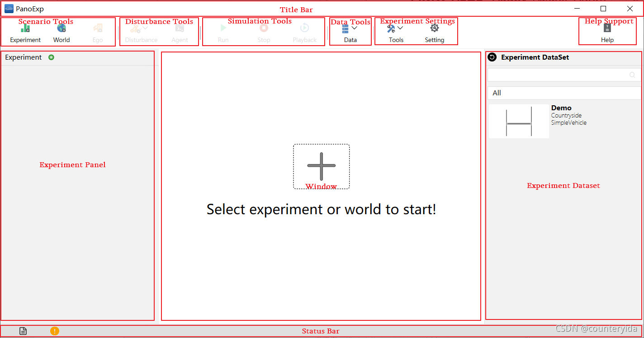Select the Demo experiment thumbnail
Viewport: 644px width, 338px height.
[519, 122]
